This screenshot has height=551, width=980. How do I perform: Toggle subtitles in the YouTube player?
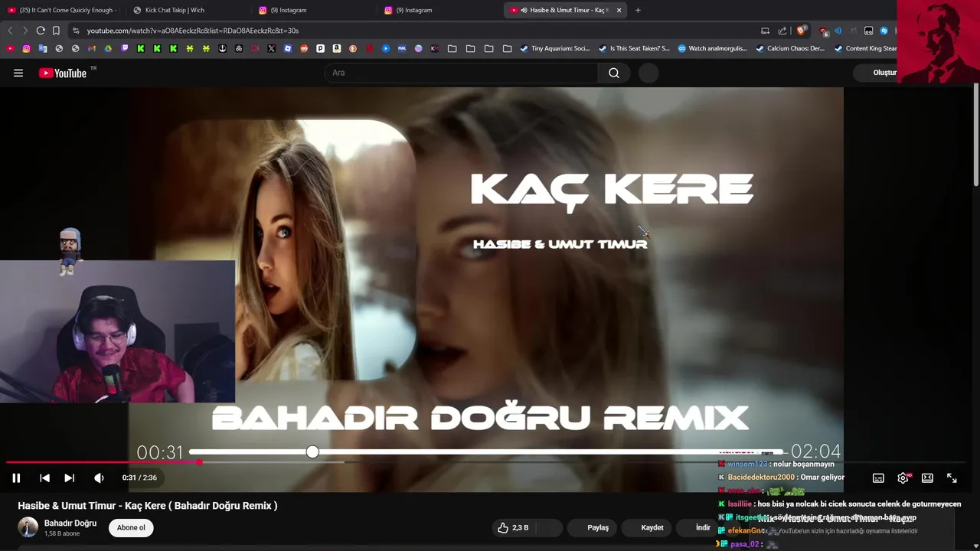(x=878, y=478)
